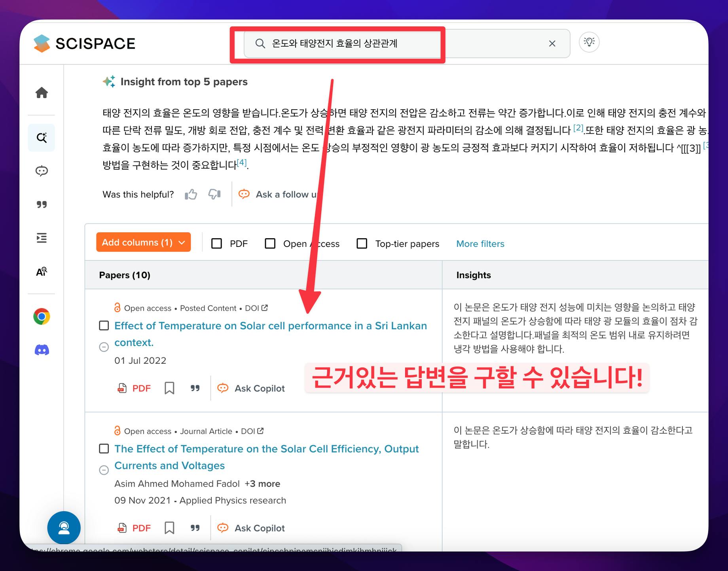Click the Insights column header
The width and height of the screenshot is (728, 571).
(x=474, y=275)
